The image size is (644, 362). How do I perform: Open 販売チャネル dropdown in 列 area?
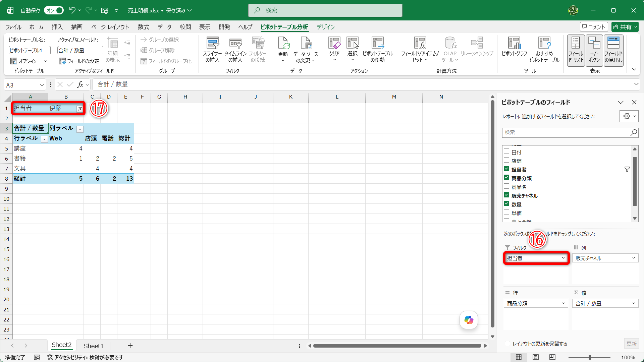[634, 258]
